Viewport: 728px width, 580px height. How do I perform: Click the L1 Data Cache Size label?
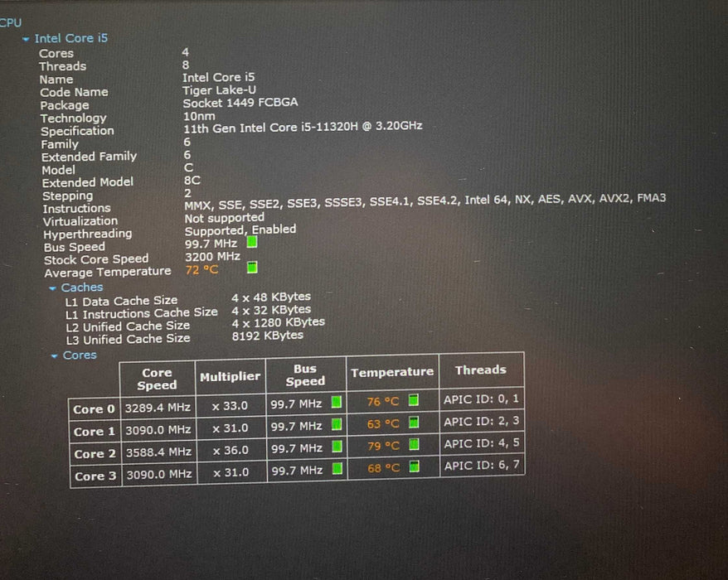121,301
